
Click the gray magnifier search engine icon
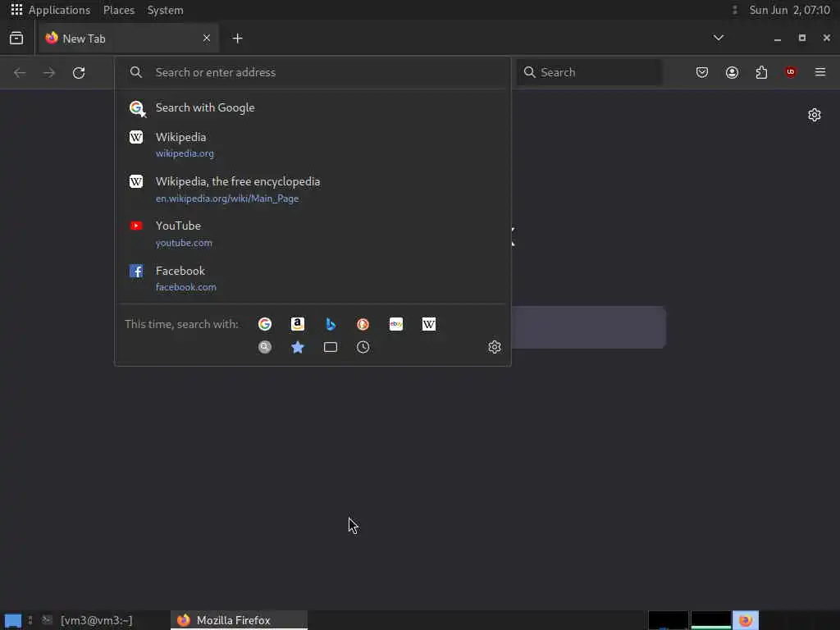coord(265,347)
